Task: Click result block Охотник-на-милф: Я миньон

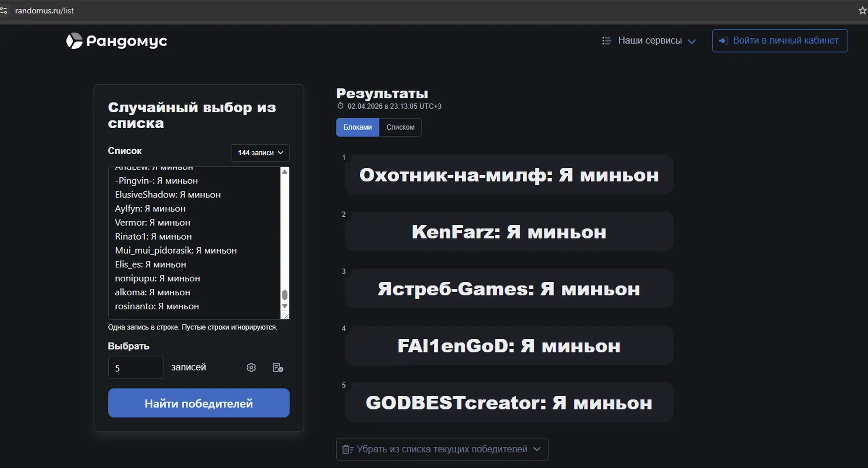Action: click(509, 175)
